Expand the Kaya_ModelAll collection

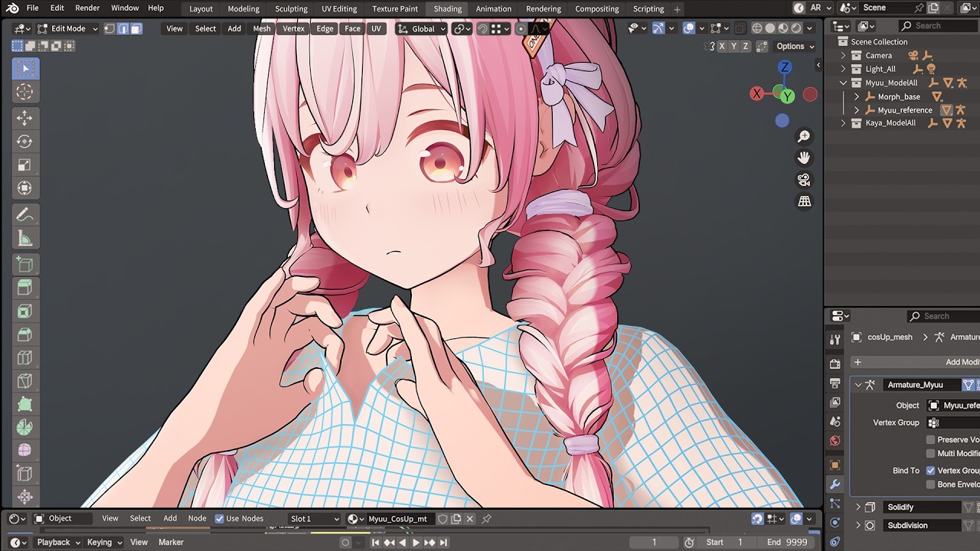pyautogui.click(x=844, y=123)
